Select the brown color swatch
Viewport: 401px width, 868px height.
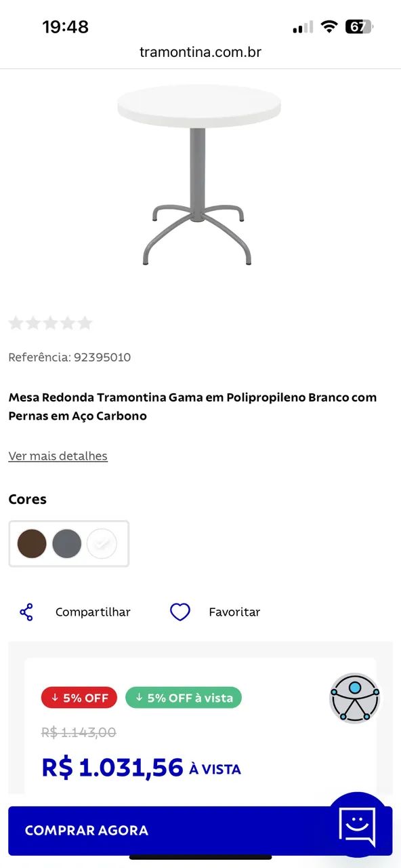(32, 543)
